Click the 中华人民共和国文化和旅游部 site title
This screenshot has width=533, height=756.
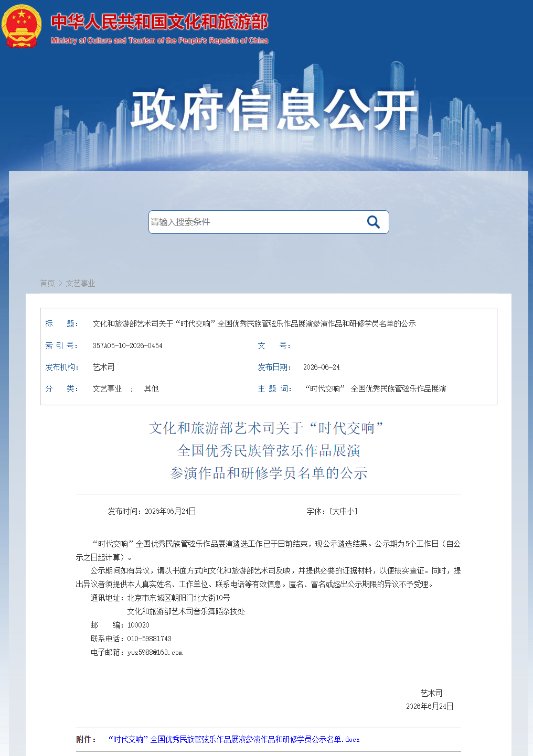pyautogui.click(x=159, y=22)
